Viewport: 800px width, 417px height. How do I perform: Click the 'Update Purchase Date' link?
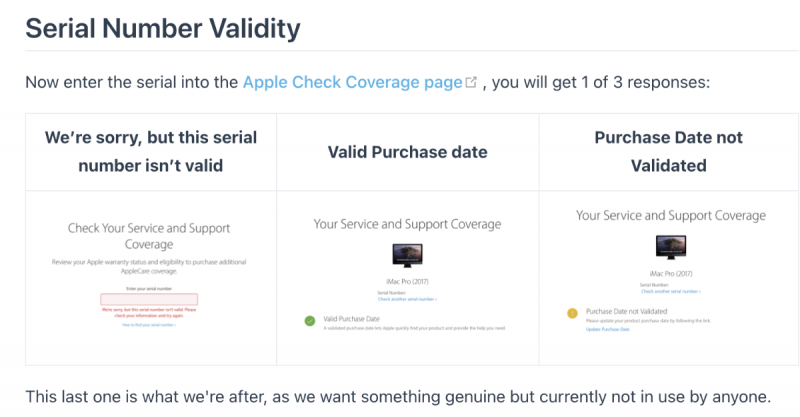coord(607,328)
